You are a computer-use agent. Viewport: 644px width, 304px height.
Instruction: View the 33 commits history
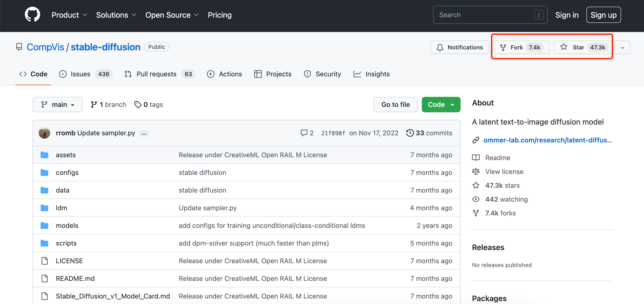tap(429, 133)
